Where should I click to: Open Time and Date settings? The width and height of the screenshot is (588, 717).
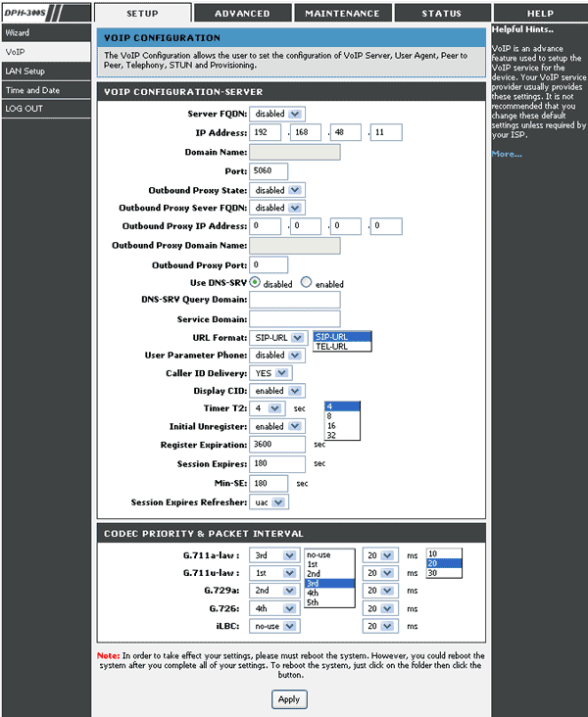(x=46, y=90)
